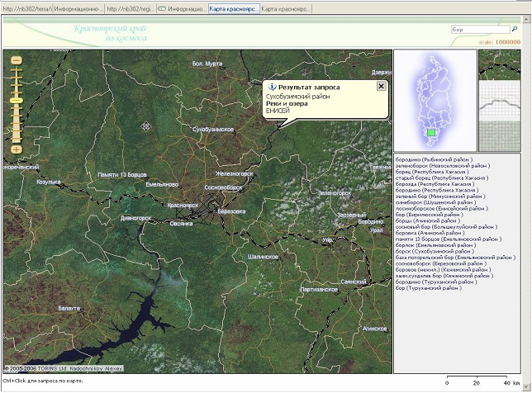
Task: Open the first http://nb302/terra tab
Action: tap(26, 9)
